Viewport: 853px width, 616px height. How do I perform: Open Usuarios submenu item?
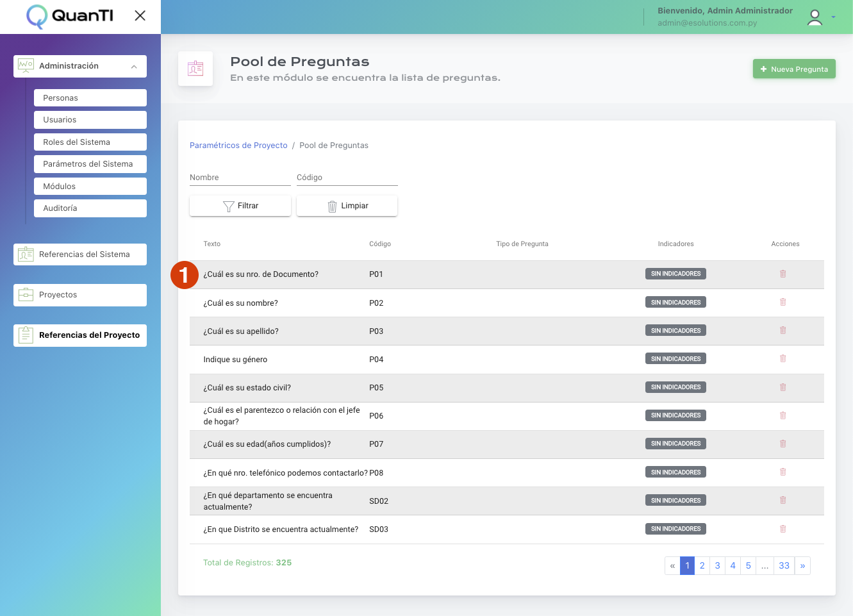click(90, 120)
